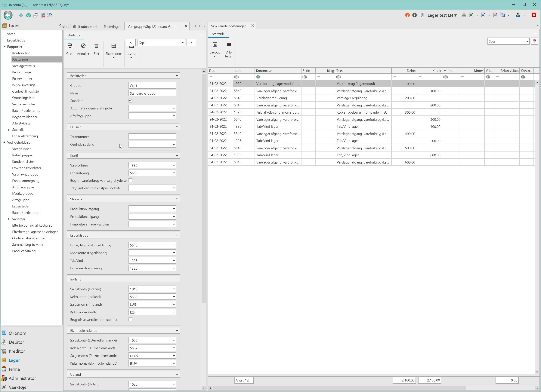The image size is (541, 392).
Task: Export to Excel icon
Action: [x=471, y=15]
